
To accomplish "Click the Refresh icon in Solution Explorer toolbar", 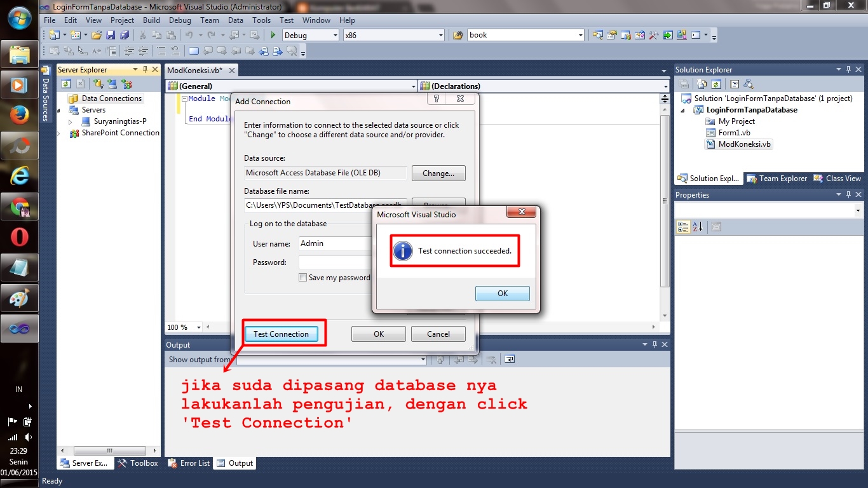I will click(x=716, y=84).
